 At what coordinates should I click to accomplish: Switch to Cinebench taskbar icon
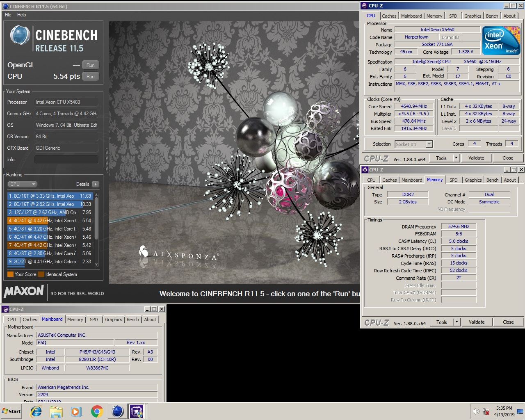pos(117,411)
